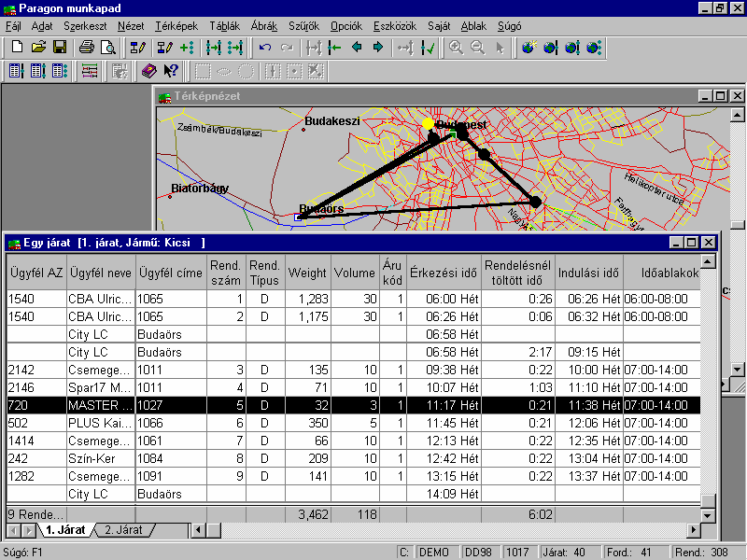
Task: Click the Érkezési idő column header
Action: click(444, 273)
